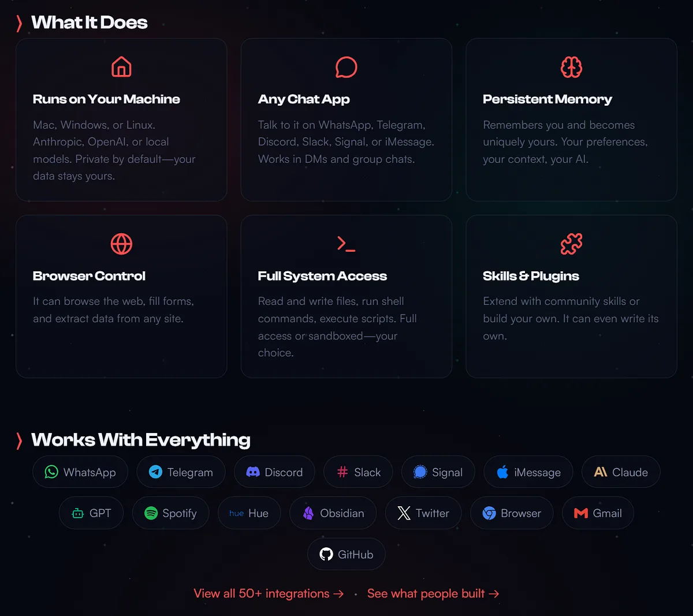Click the terminal prompt icon for Full System Access

[346, 244]
